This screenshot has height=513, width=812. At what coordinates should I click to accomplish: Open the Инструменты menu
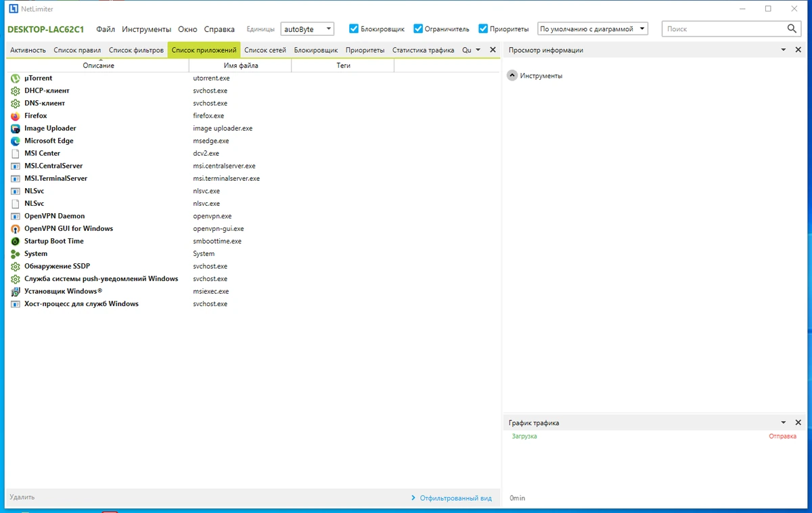point(147,29)
